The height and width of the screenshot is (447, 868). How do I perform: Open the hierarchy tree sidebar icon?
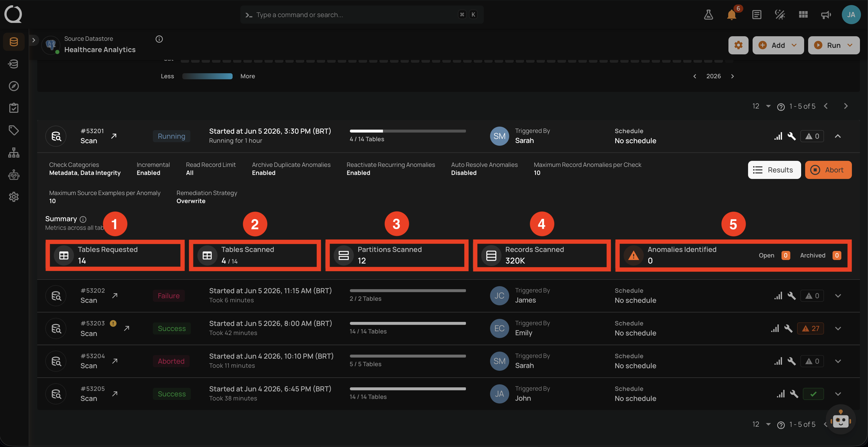pos(14,153)
